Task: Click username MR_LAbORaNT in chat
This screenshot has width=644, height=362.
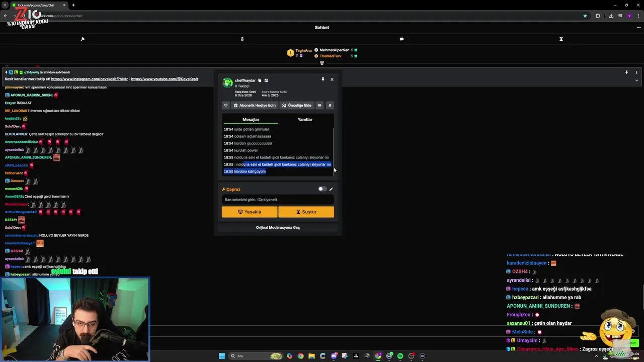Action: [17, 111]
